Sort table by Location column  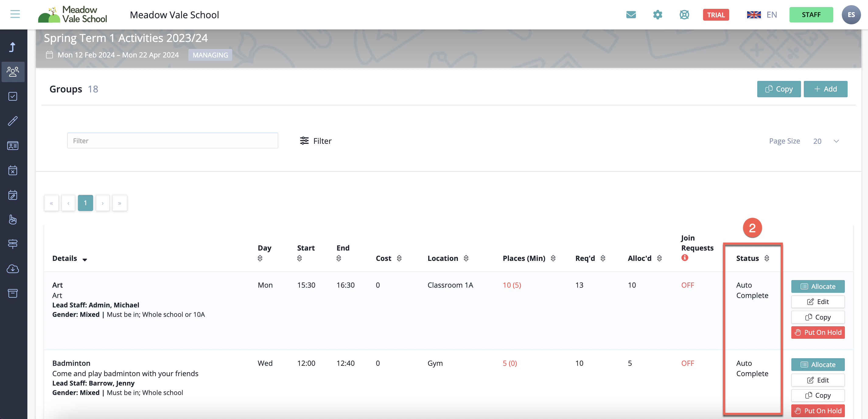point(466,258)
